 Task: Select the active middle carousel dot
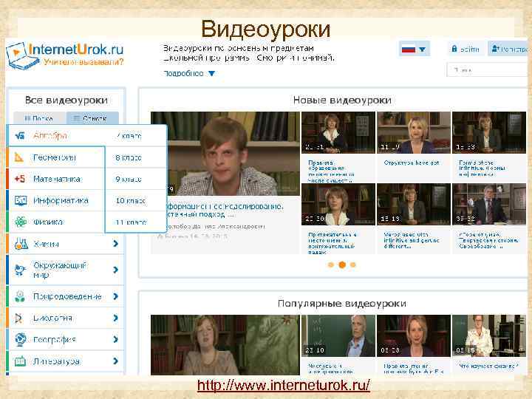coord(342,265)
